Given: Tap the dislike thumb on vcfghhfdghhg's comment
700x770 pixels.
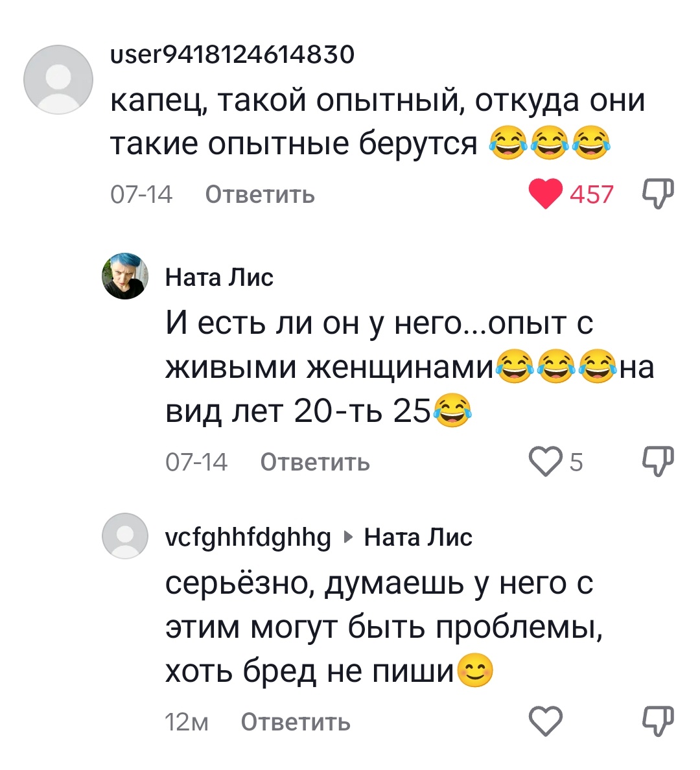Looking at the screenshot, I should click(x=657, y=720).
